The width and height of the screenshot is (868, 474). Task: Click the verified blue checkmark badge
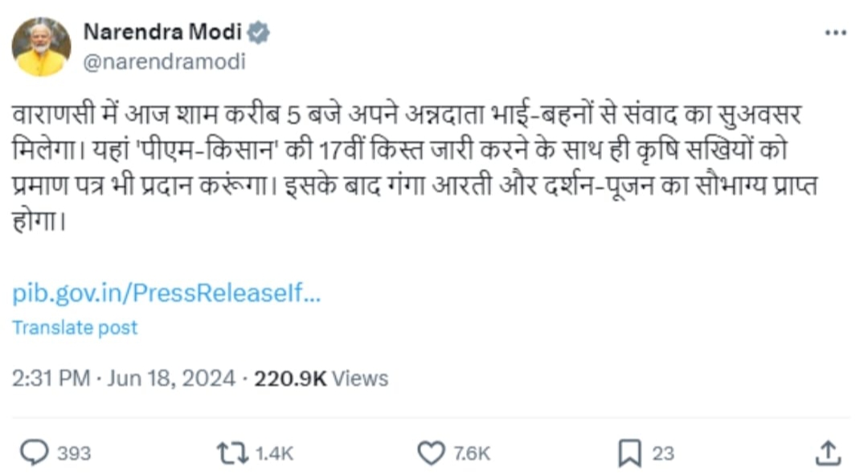pyautogui.click(x=258, y=34)
